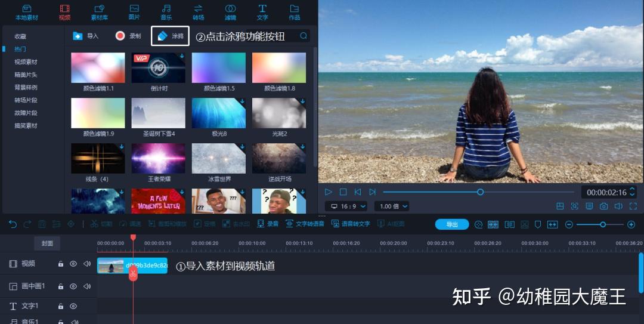Open the 作品 works tab

click(295, 13)
